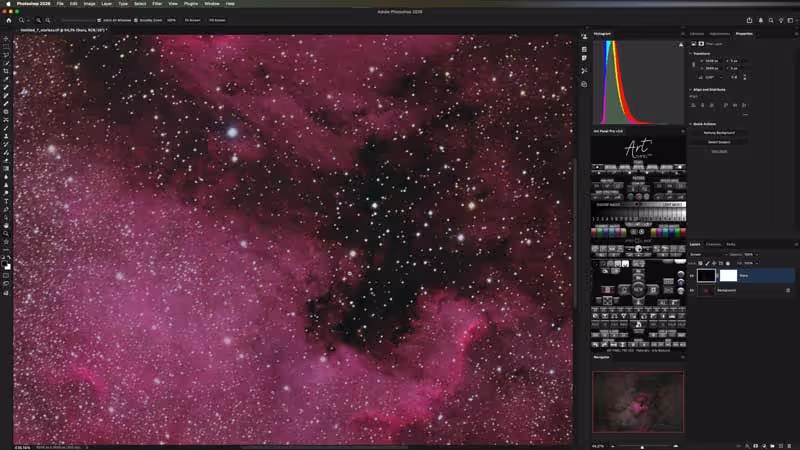Toggle Lock position in Layers panel
This screenshot has width=800, height=450.
[x=714, y=263]
